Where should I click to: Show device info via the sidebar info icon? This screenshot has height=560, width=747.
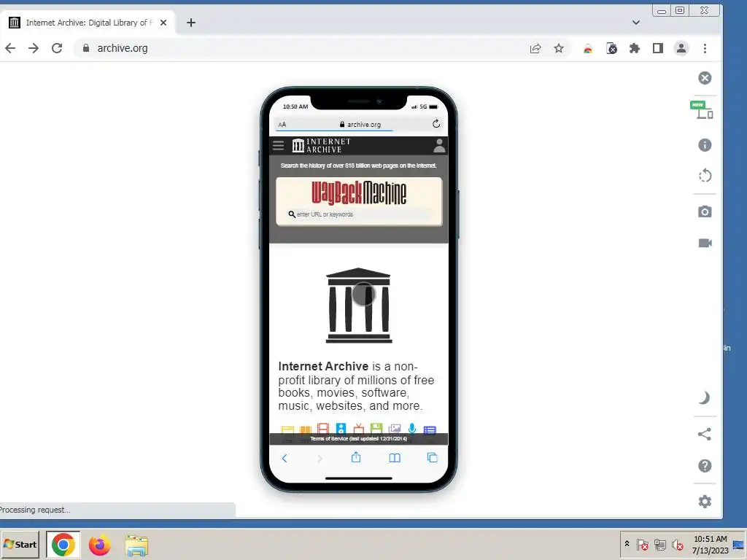pos(705,145)
